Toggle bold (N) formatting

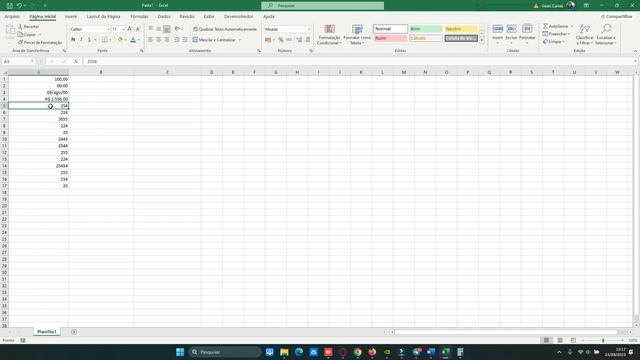[x=73, y=40]
